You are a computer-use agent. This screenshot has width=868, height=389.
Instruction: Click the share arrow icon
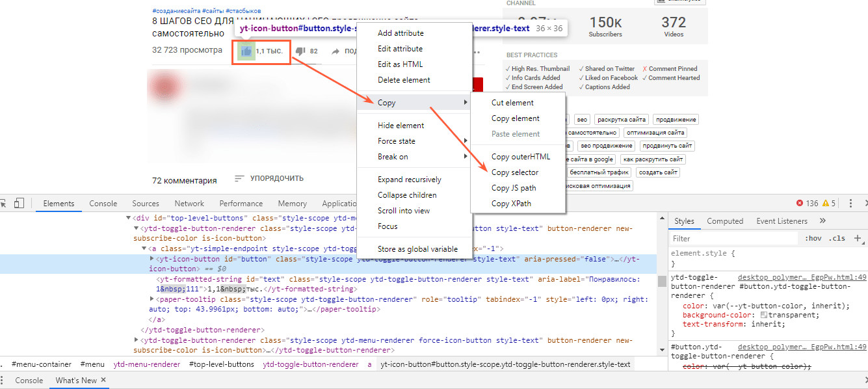point(335,51)
